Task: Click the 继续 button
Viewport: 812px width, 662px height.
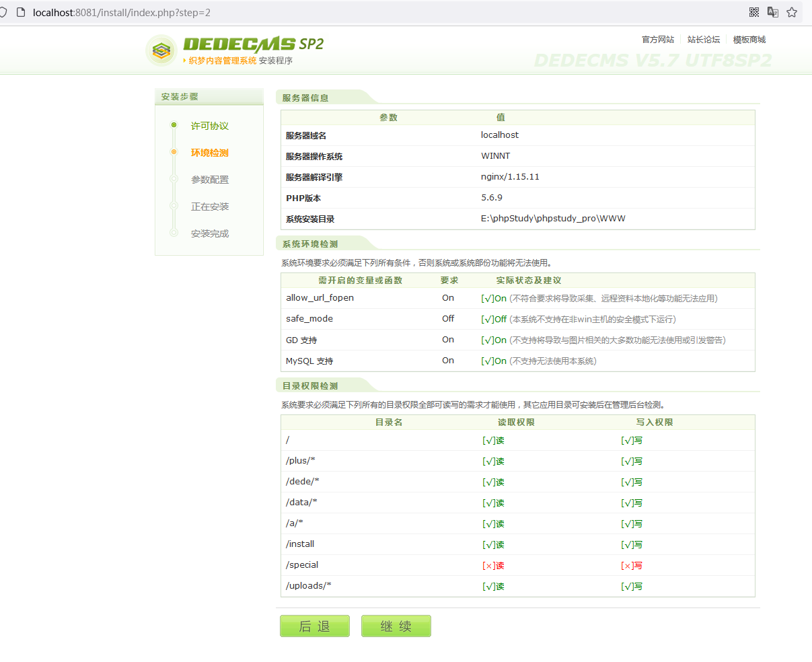Action: click(396, 626)
